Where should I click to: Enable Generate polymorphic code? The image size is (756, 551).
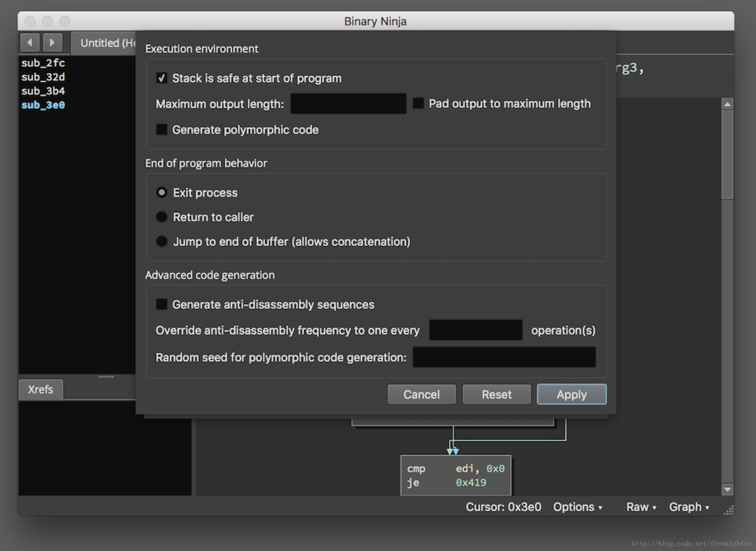pos(161,130)
